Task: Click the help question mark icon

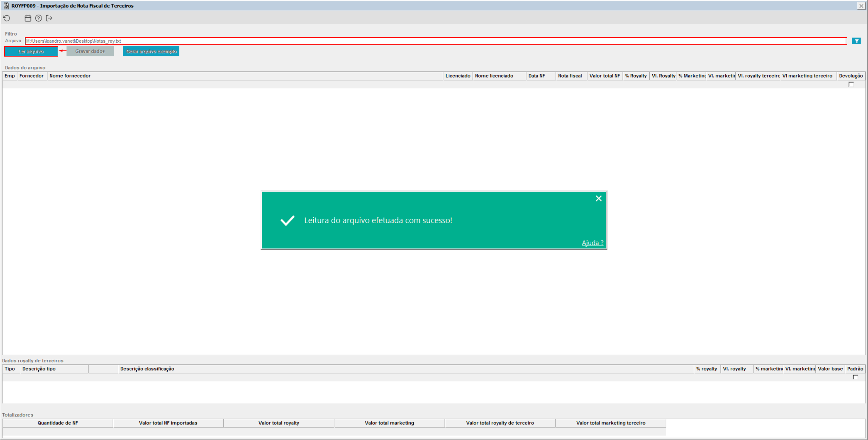Action: [x=39, y=18]
